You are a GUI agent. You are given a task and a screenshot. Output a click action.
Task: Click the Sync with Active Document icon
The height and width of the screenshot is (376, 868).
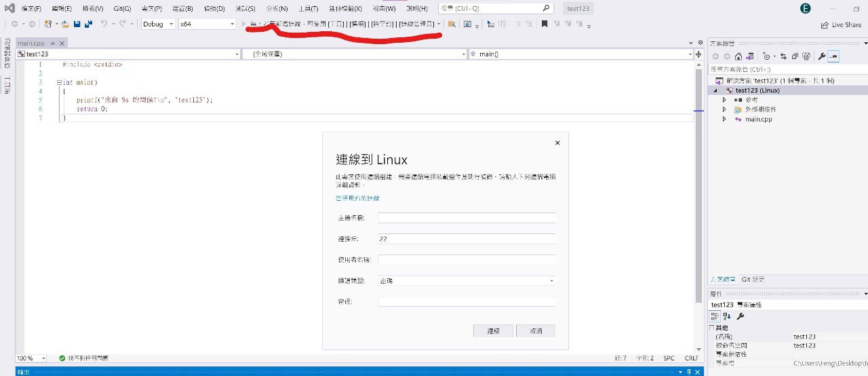783,56
